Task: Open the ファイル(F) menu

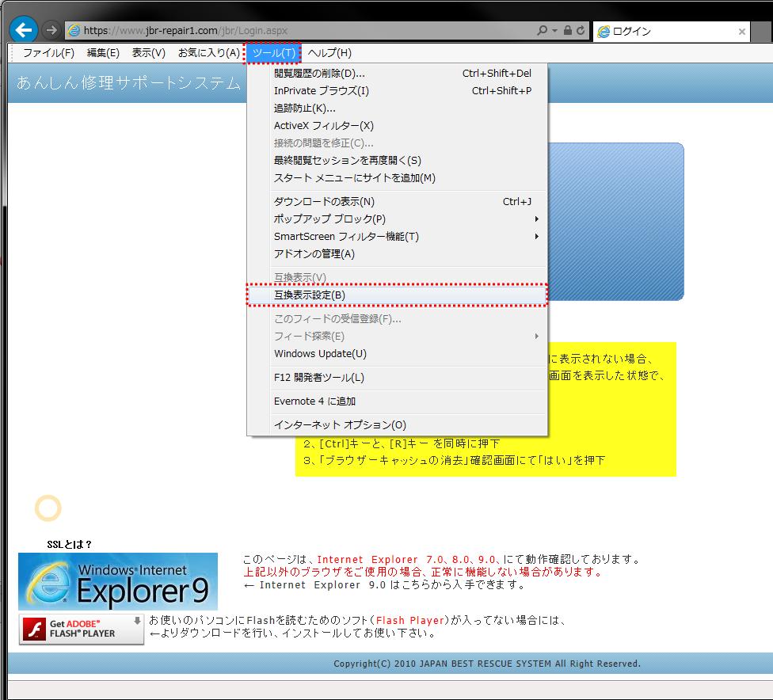Action: (48, 53)
